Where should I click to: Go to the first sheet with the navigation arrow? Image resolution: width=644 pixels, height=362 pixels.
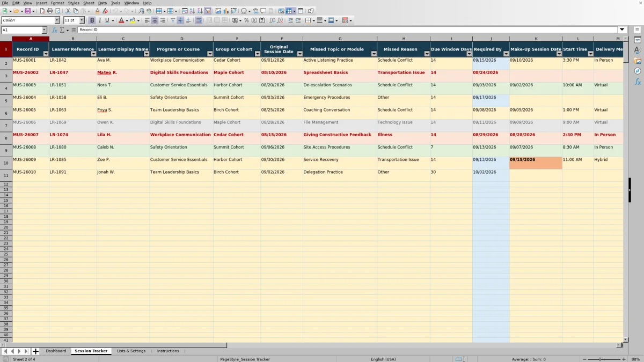(5, 351)
